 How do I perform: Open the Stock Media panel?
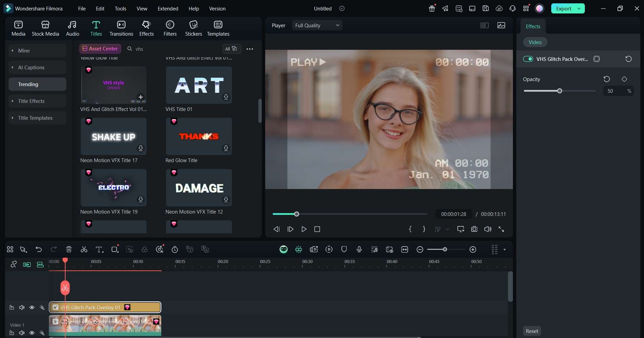point(45,28)
